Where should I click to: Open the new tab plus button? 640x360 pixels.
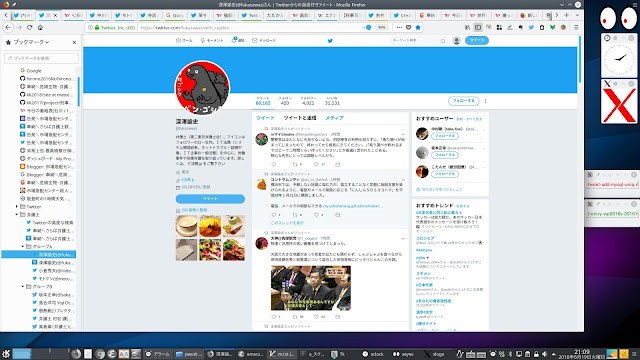coord(567,15)
